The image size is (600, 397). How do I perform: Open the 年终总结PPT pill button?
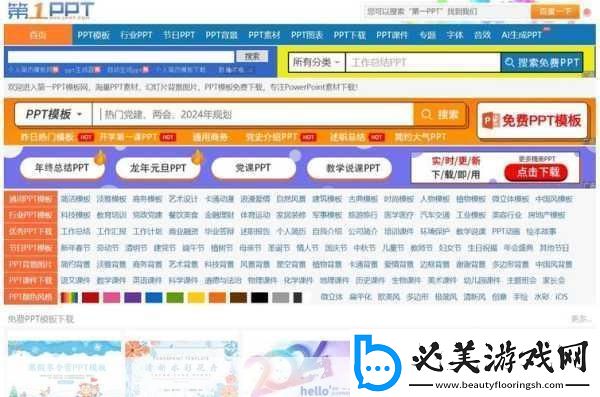pos(62,168)
